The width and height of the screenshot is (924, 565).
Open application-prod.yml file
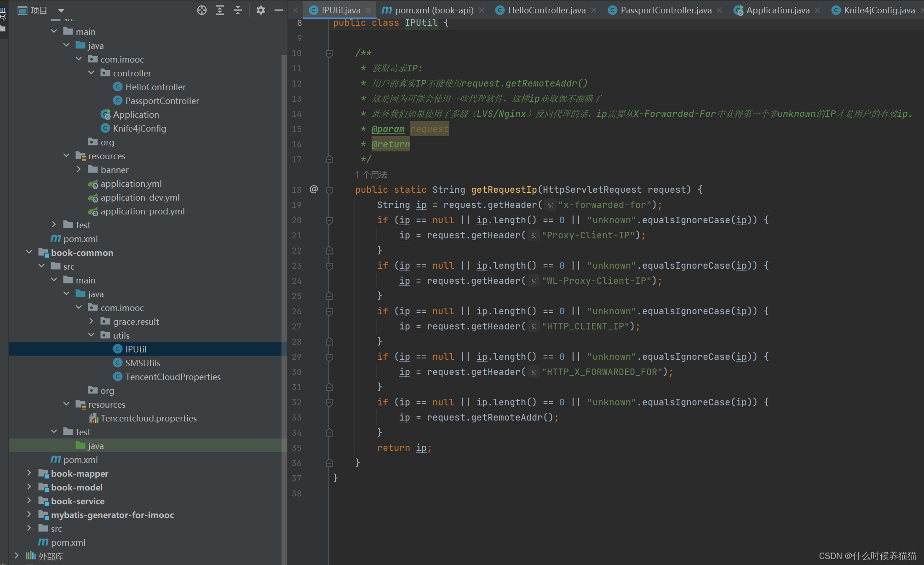143,211
